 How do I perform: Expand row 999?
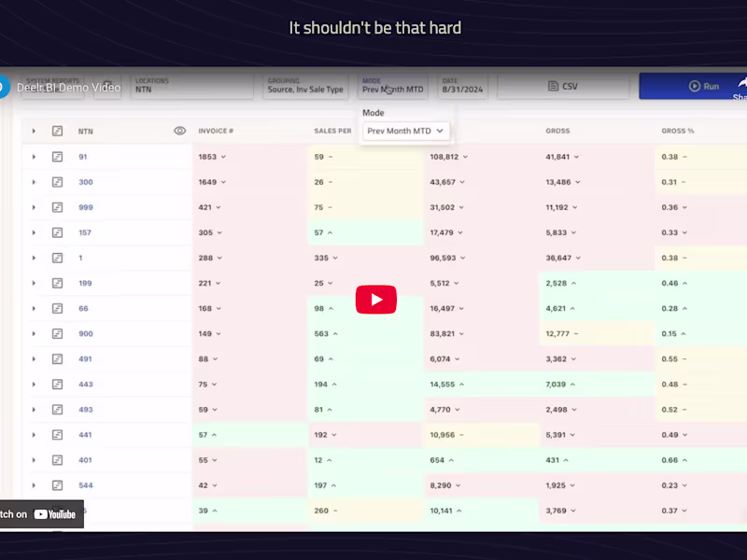tap(34, 207)
